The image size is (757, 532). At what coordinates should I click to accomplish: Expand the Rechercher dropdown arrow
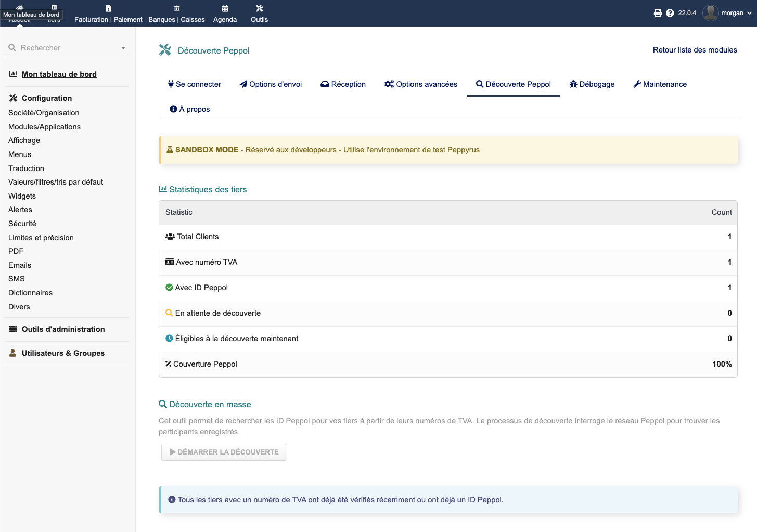pos(123,48)
